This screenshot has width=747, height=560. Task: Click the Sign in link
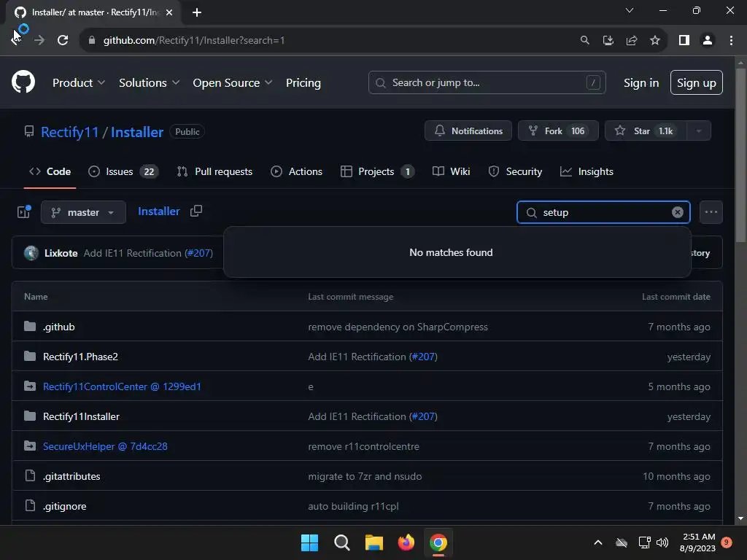point(641,82)
